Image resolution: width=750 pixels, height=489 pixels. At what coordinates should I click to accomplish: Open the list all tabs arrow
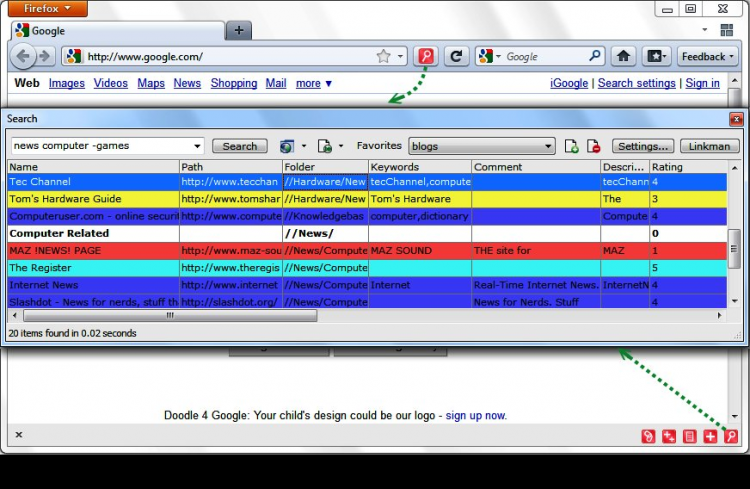click(705, 30)
